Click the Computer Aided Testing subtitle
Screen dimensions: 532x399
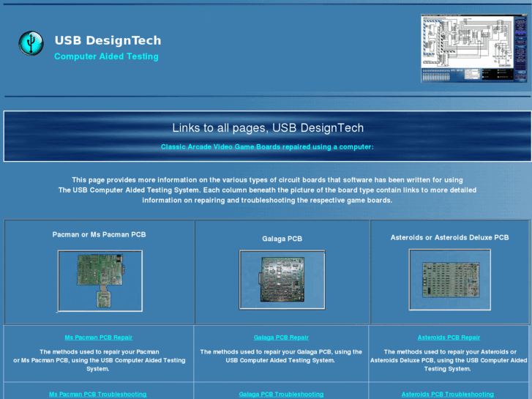(x=106, y=56)
